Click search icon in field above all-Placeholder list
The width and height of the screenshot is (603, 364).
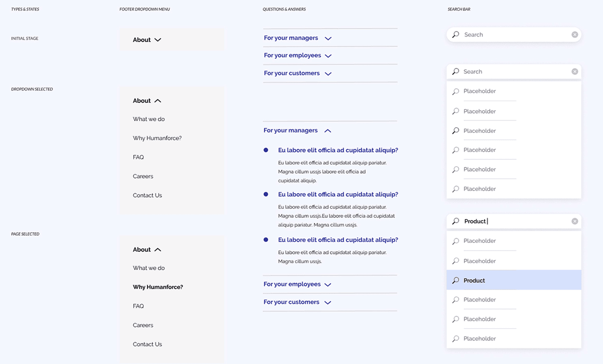tap(455, 71)
